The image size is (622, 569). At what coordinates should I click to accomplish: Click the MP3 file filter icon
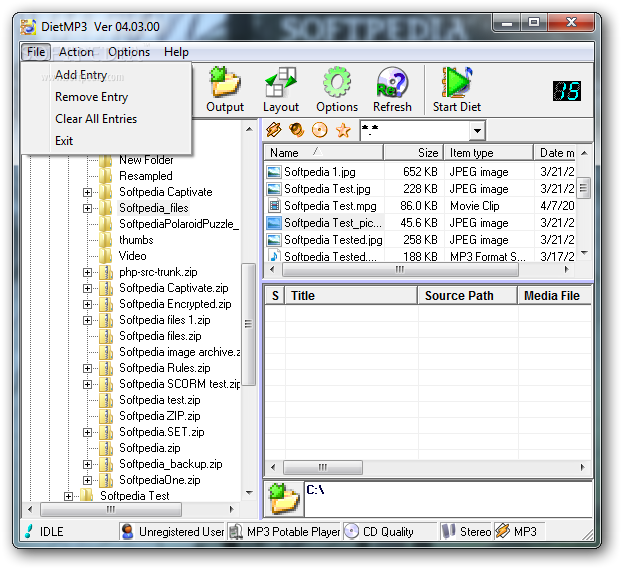point(274,130)
